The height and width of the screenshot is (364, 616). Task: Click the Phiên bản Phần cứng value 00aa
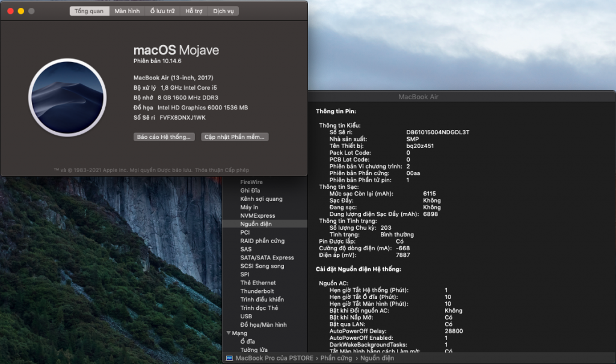click(413, 173)
